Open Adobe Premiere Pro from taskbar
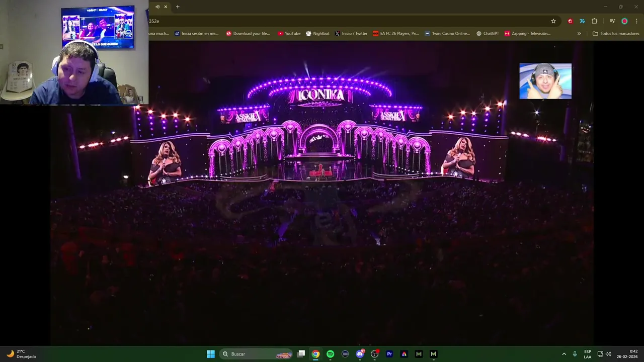Image resolution: width=644 pixels, height=362 pixels. coord(389,354)
